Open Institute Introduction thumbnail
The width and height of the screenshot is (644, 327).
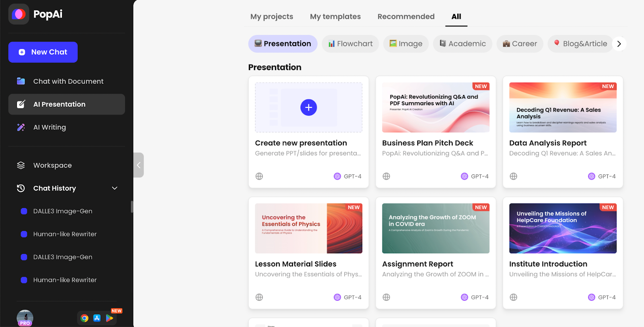click(x=563, y=228)
